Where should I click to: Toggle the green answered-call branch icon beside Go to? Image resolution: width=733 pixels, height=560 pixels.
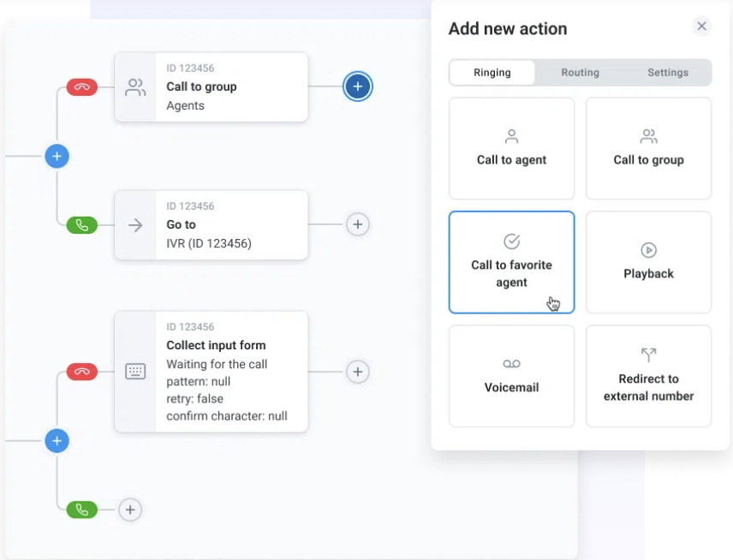[x=81, y=224]
